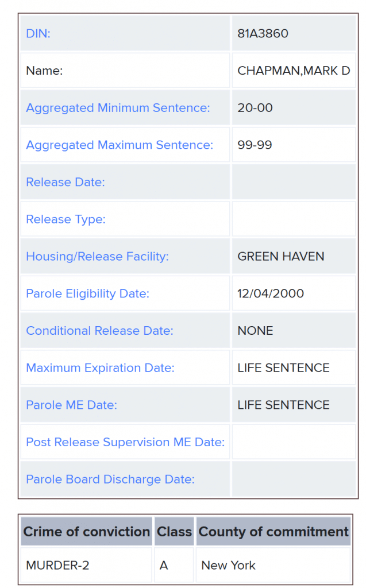Select the 12/04/2000 parole eligibility value

click(271, 294)
